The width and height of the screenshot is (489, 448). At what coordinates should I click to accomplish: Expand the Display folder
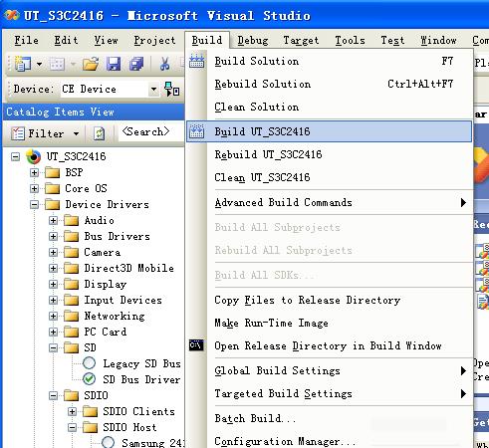point(53,284)
